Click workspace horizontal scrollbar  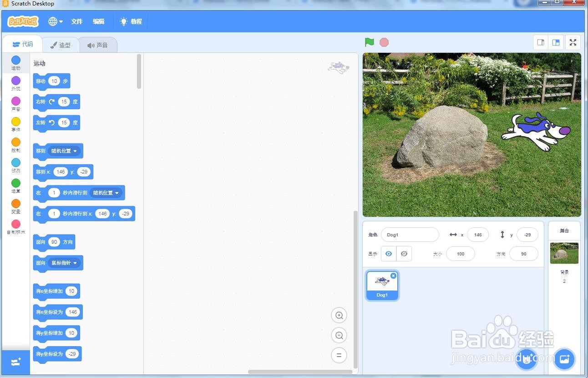click(x=300, y=372)
